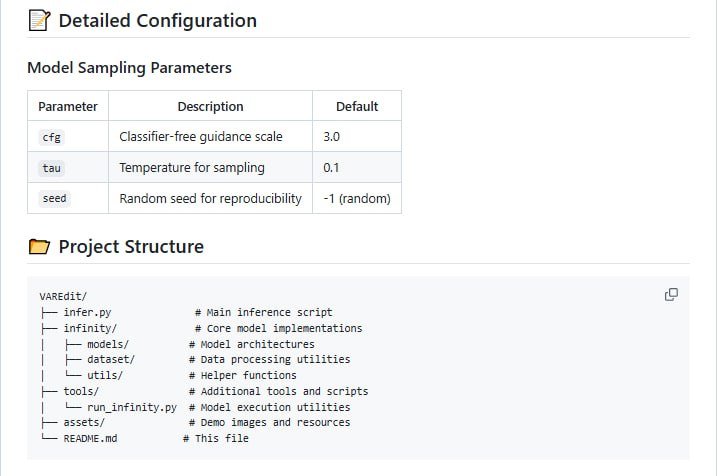Click the 3.0 default value cell
Image resolution: width=718 pixels, height=476 pixels.
tap(333, 137)
